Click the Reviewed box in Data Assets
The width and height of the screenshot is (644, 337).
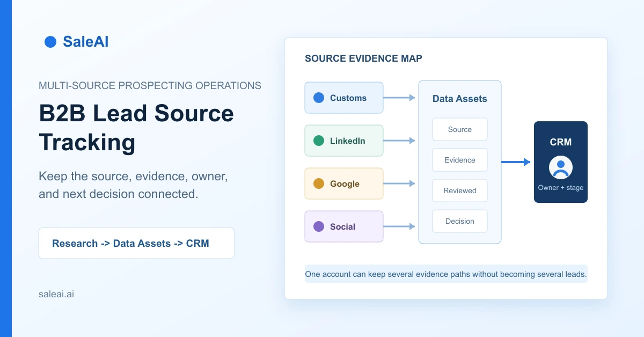[x=460, y=191]
